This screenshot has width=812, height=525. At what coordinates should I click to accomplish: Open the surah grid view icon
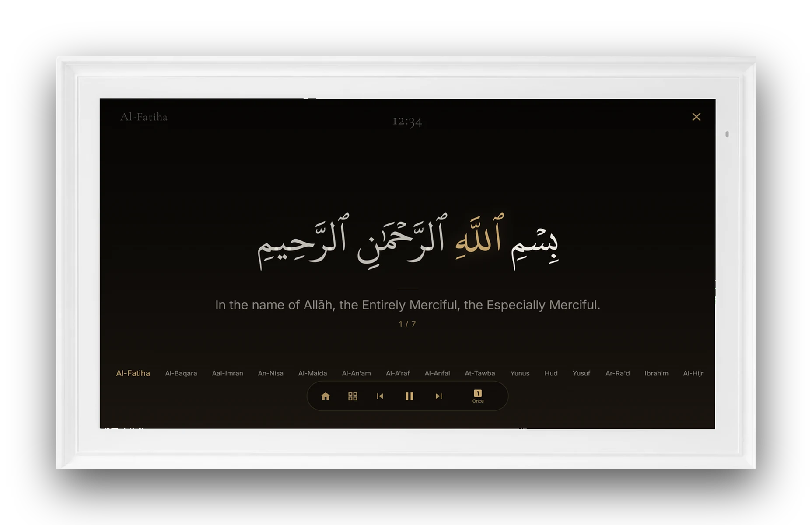tap(353, 396)
